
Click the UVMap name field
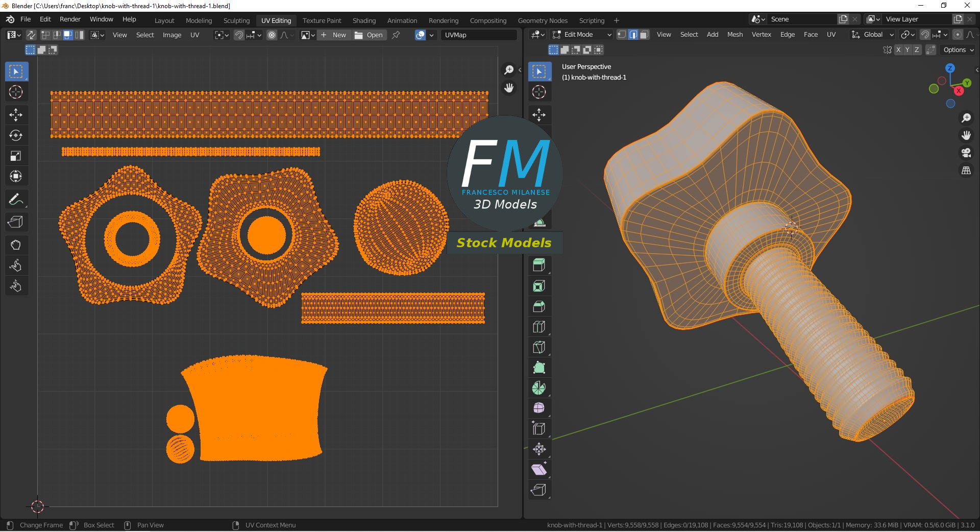coord(479,35)
